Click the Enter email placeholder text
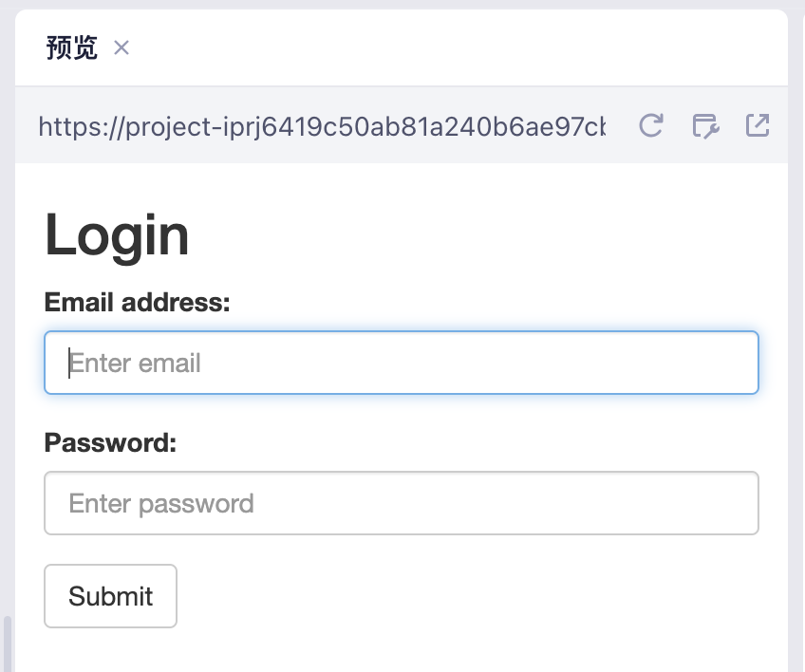The height and width of the screenshot is (672, 805). coord(135,364)
